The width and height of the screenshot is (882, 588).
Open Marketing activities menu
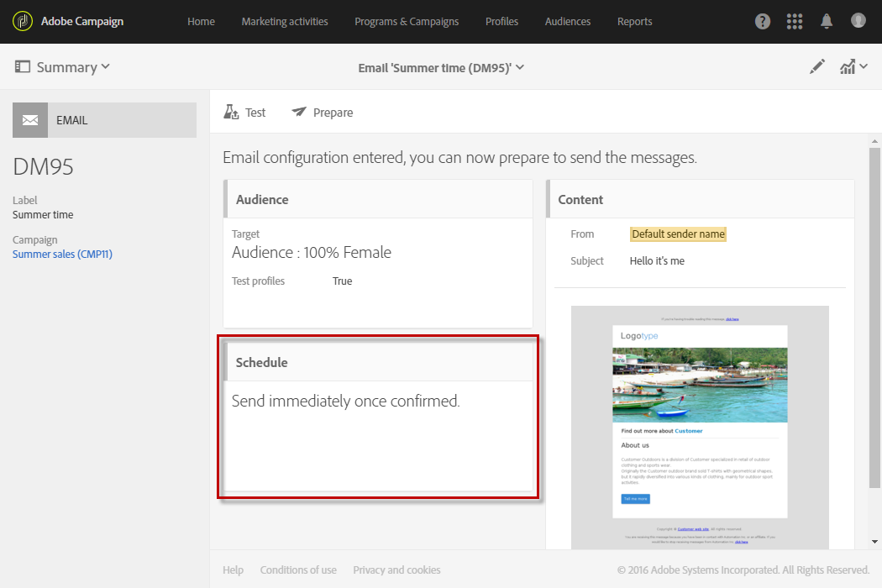(x=285, y=21)
